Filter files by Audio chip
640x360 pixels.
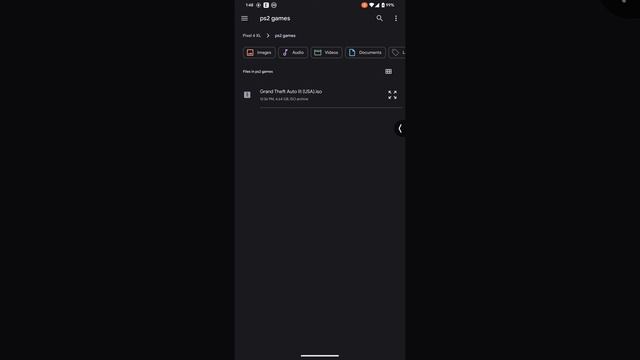[x=293, y=52]
